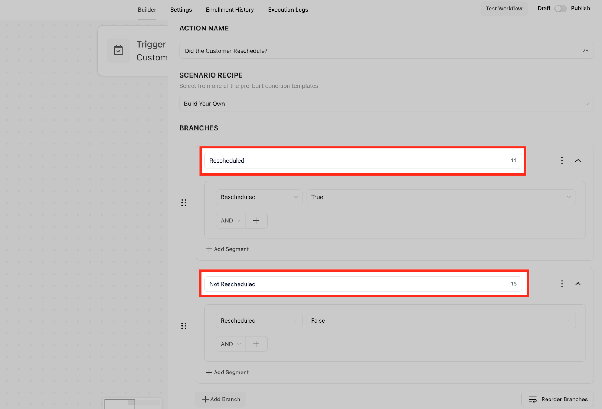Open AND operator dropdown in Not Rescheduled branch
The height and width of the screenshot is (409, 602).
pyautogui.click(x=231, y=344)
